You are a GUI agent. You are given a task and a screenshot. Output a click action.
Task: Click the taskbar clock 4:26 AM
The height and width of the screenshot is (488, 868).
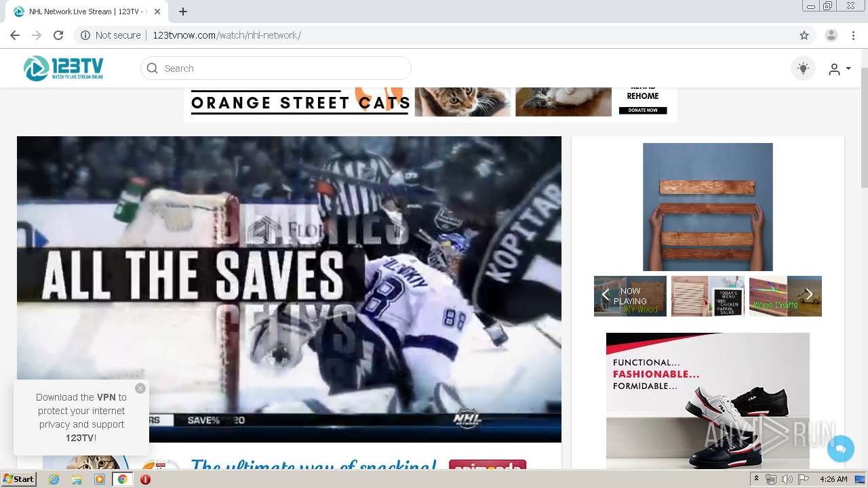[x=833, y=479]
